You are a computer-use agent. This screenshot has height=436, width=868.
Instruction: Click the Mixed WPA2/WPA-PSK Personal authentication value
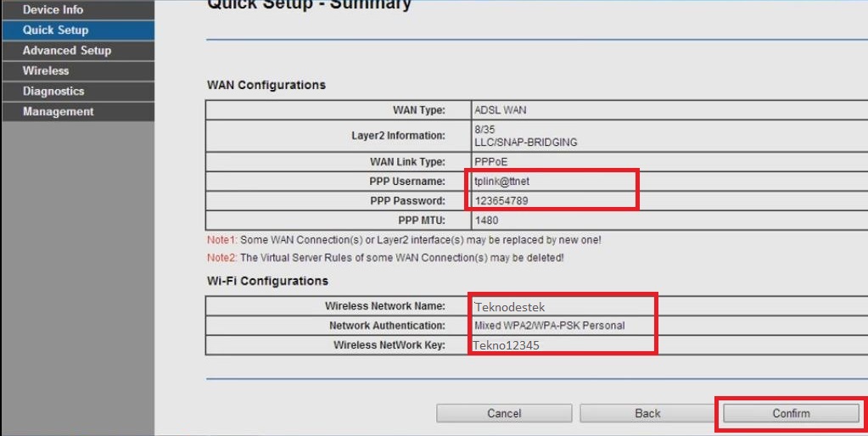click(x=549, y=326)
